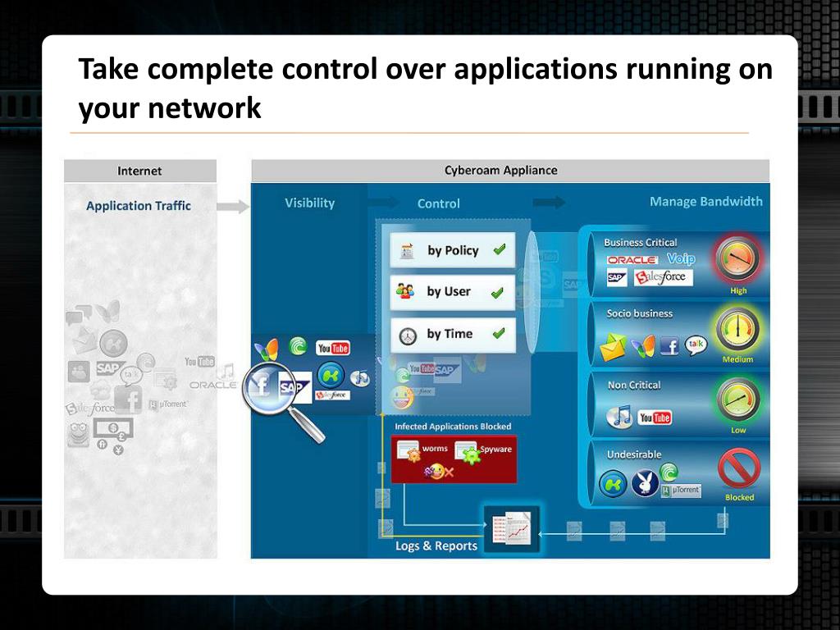Select the uTorrent logo in Undesirable row

pyautogui.click(x=682, y=491)
